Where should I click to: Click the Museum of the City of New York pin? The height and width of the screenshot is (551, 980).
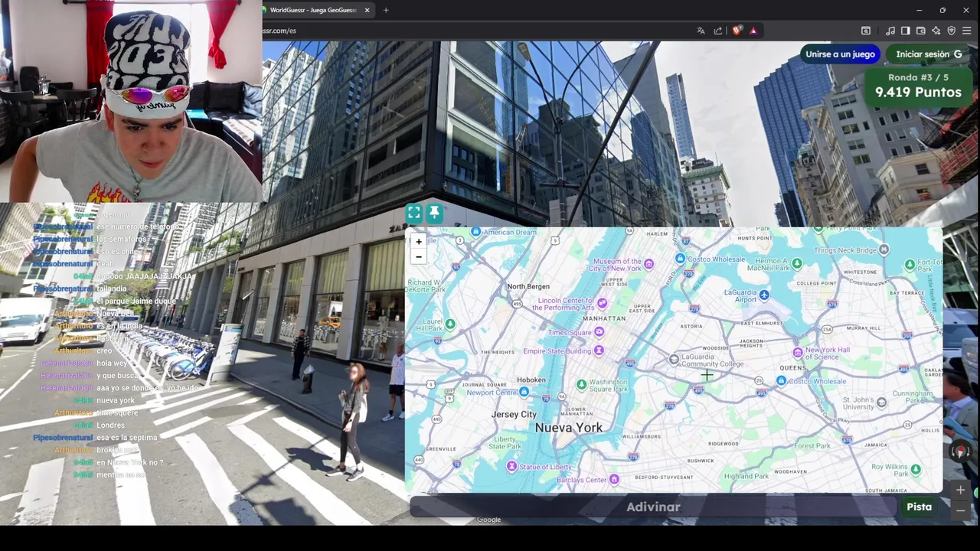[649, 264]
